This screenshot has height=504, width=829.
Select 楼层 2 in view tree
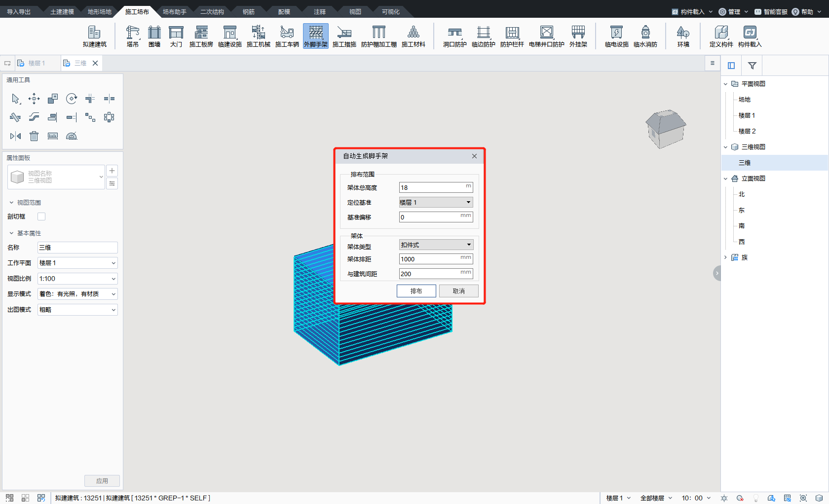click(747, 131)
